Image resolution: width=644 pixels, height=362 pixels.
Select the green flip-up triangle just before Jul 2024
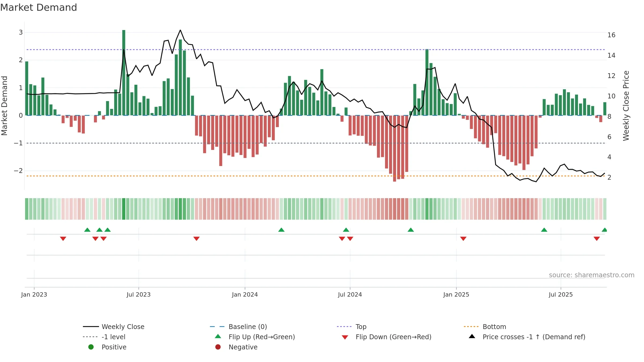pyautogui.click(x=346, y=230)
